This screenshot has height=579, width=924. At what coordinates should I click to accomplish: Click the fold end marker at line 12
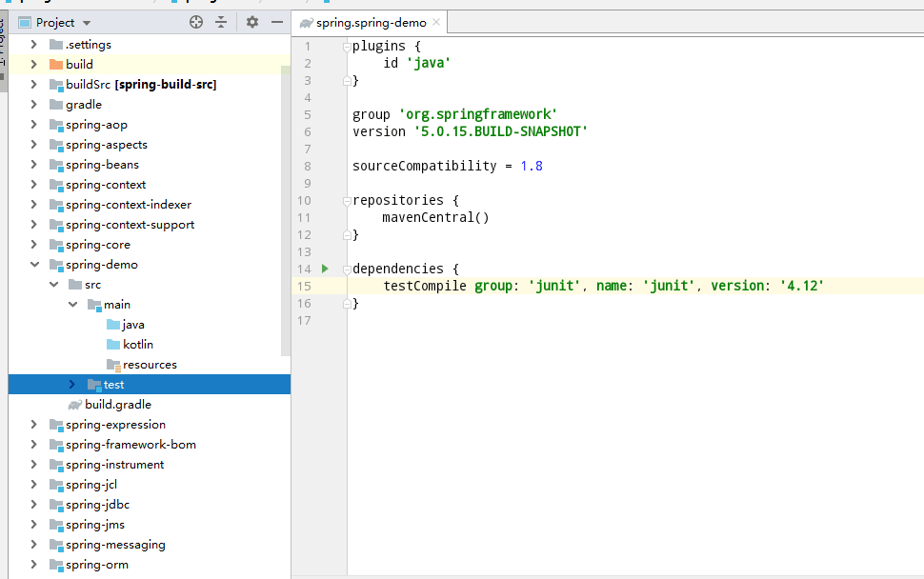(x=347, y=235)
